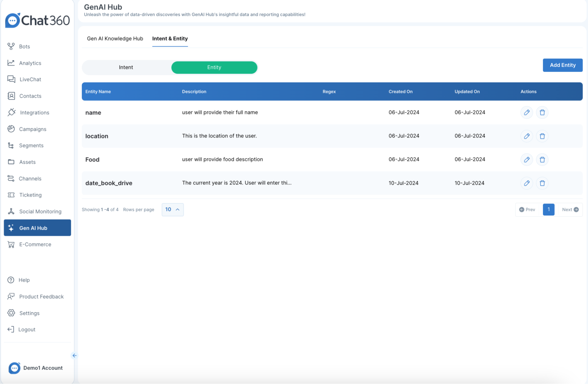Image resolution: width=588 pixels, height=384 pixels.
Task: Click 'user will provide food description' text
Action: pyautogui.click(x=222, y=159)
